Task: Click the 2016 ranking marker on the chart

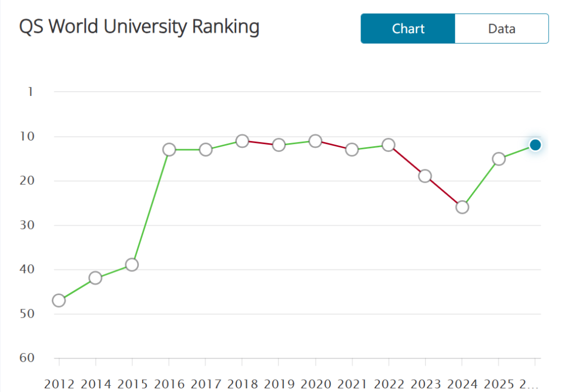Action: (169, 149)
